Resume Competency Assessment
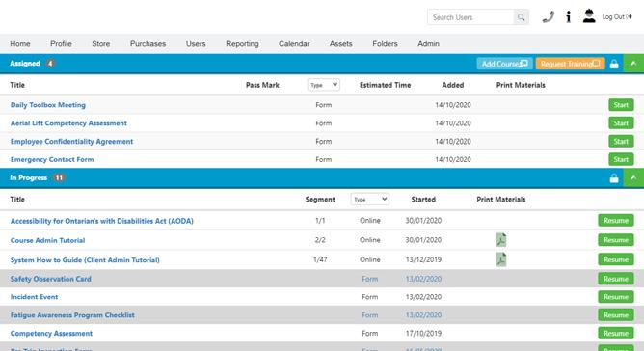This screenshot has width=644, height=351. pyautogui.click(x=616, y=333)
